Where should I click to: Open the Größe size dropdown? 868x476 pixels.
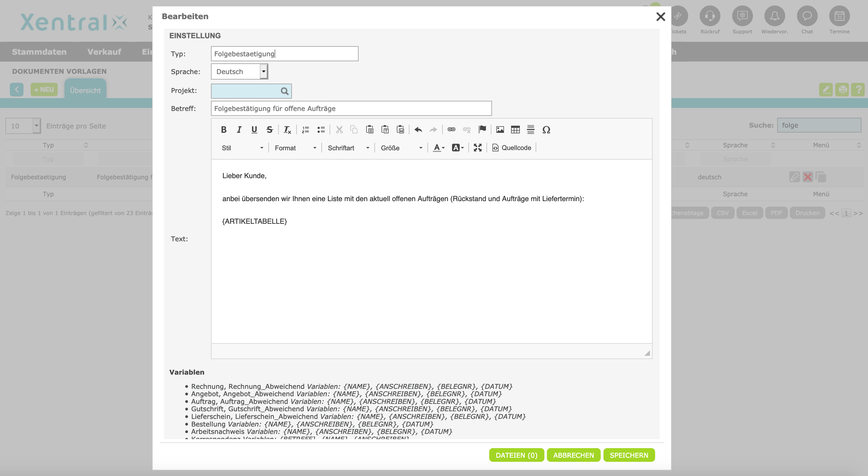point(401,148)
